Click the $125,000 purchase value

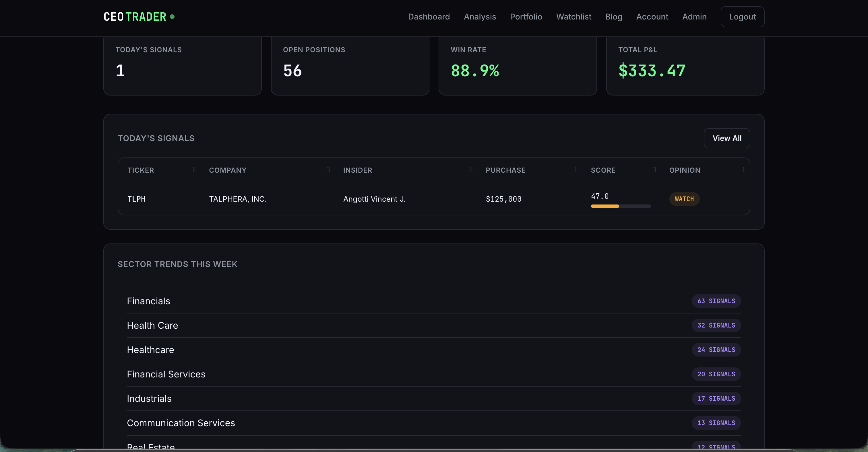point(503,199)
